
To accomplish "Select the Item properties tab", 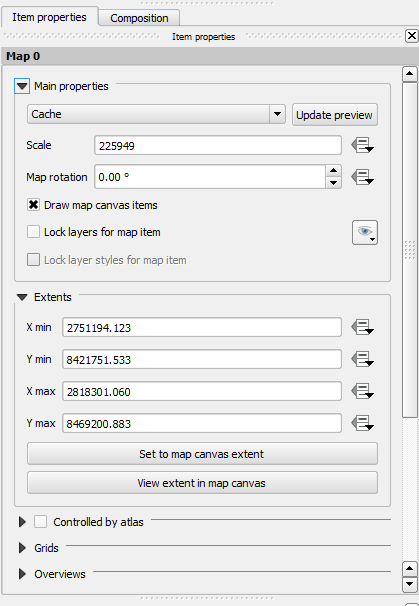I will [49, 17].
